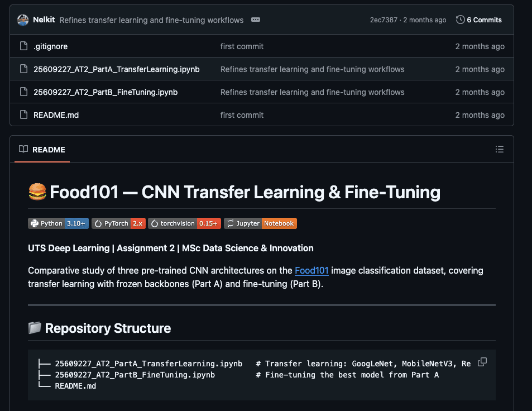Open the Food101 dataset hyperlink
The width and height of the screenshot is (532, 411).
point(311,270)
